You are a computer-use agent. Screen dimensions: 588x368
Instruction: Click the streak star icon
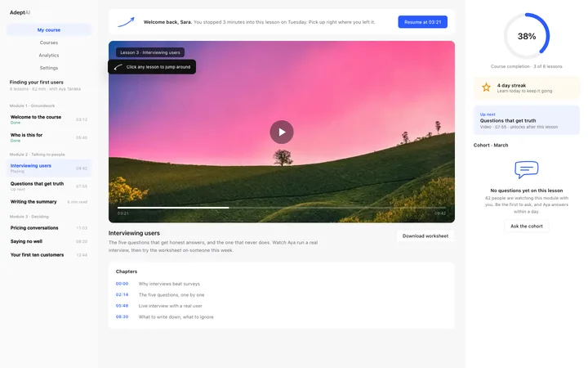(x=486, y=88)
